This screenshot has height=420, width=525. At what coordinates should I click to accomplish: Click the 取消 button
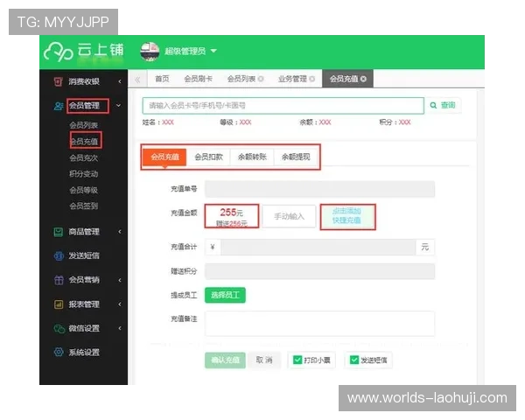click(264, 360)
